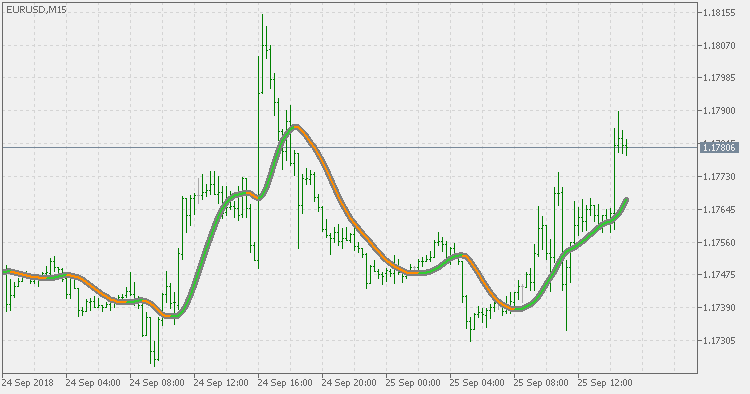Click the 24 Sep 2018 date label
This screenshot has height=394, width=750.
(28, 383)
